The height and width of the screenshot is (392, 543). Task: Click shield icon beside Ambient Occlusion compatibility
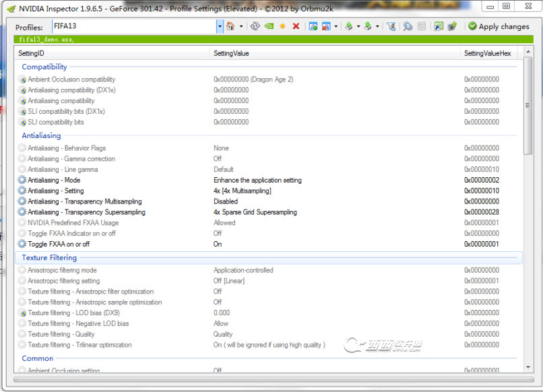click(22, 79)
